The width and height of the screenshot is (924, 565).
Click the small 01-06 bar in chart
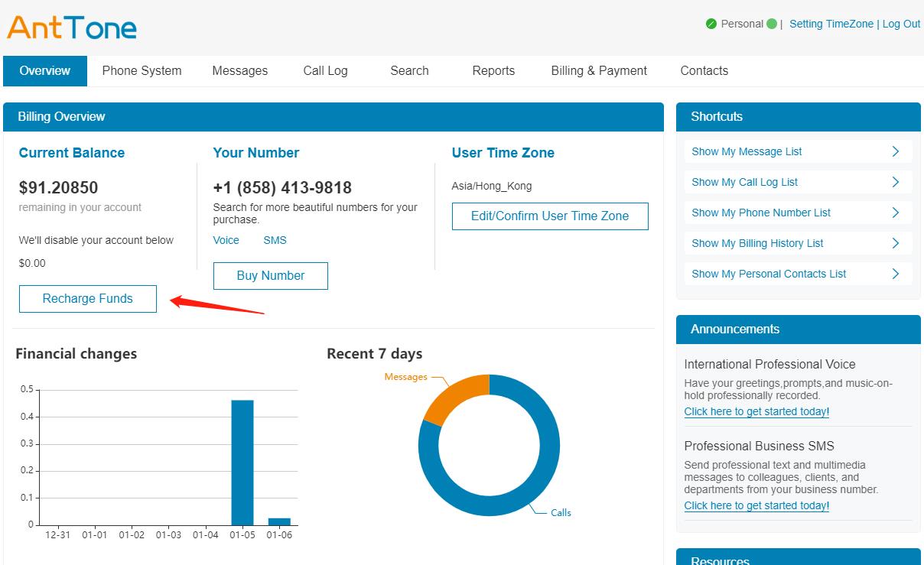tap(279, 521)
